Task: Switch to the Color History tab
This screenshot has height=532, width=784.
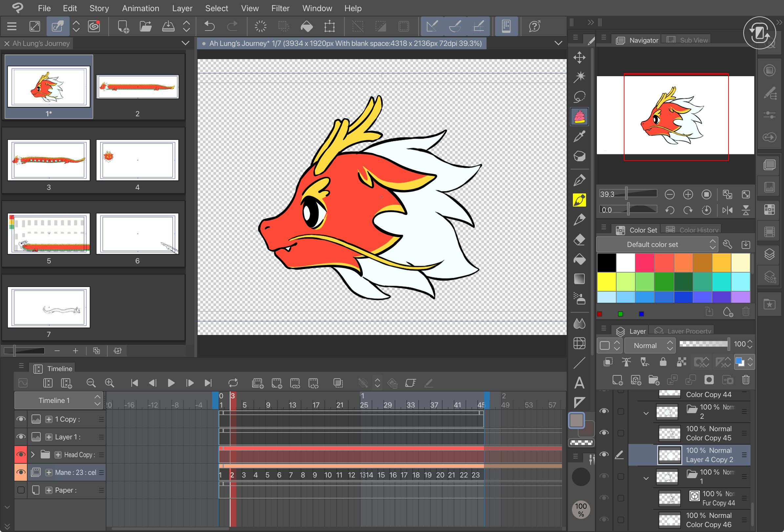Action: point(693,230)
